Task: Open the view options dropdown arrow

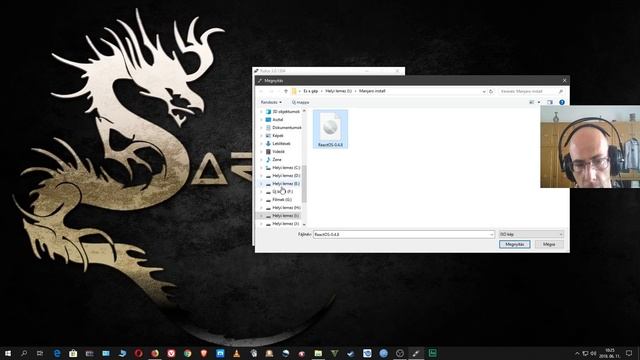Action: (539, 102)
